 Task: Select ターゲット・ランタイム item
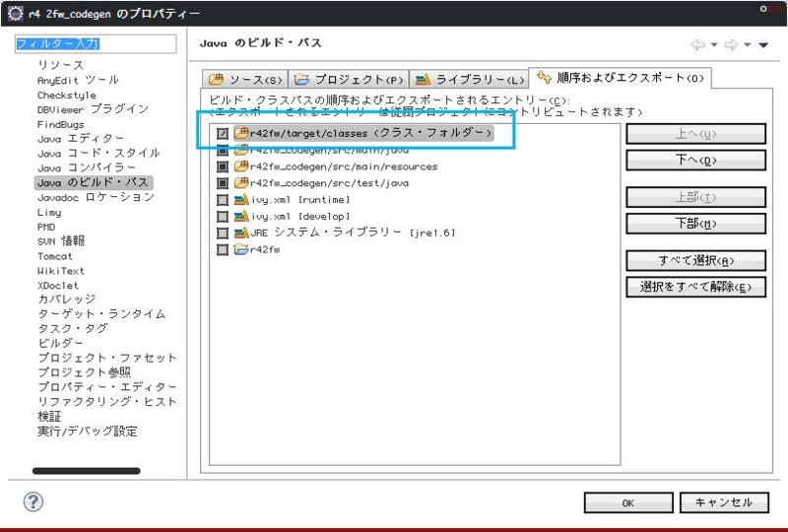101,314
